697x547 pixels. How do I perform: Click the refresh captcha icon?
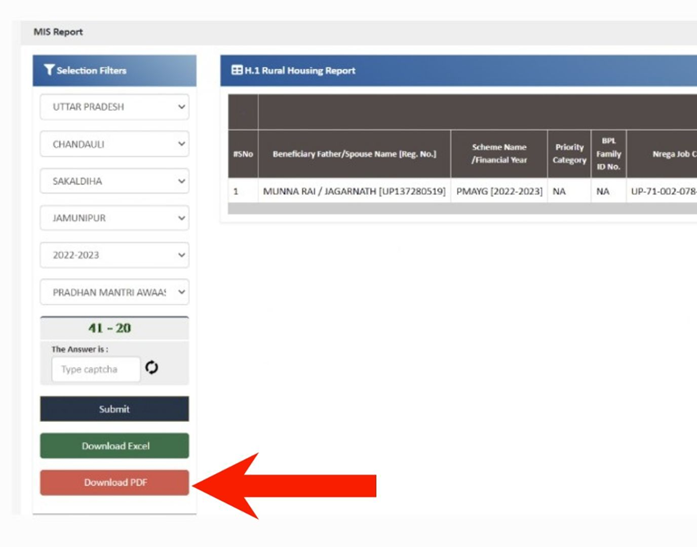pos(152,368)
